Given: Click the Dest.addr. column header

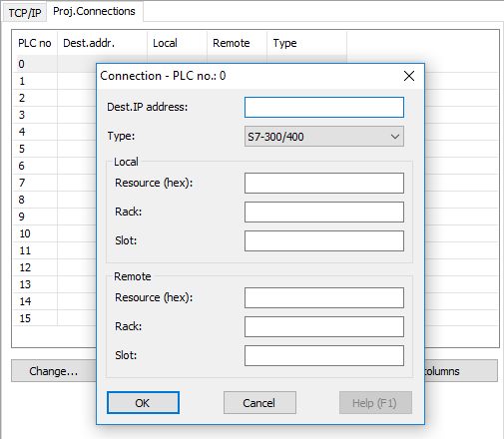Looking at the screenshot, I should click(102, 43).
